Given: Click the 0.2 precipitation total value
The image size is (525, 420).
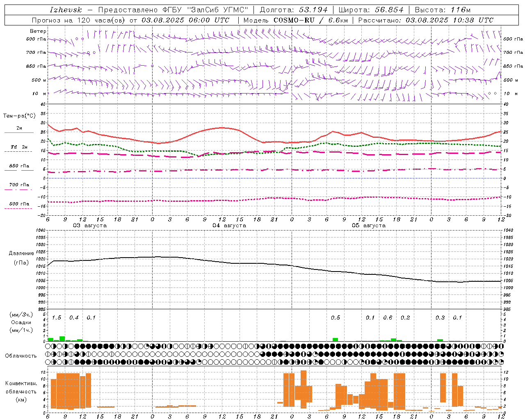Looking at the screenshot, I should point(405,318).
